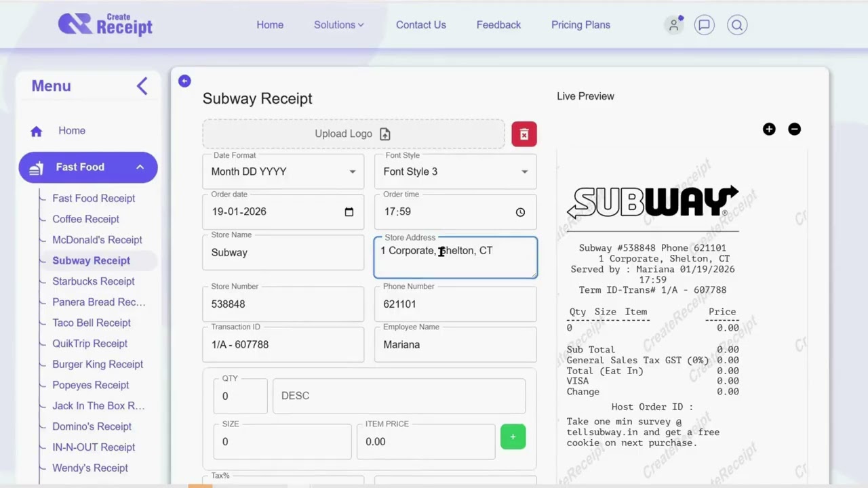Click the QTY input field
This screenshot has width=868, height=488.
(241, 396)
